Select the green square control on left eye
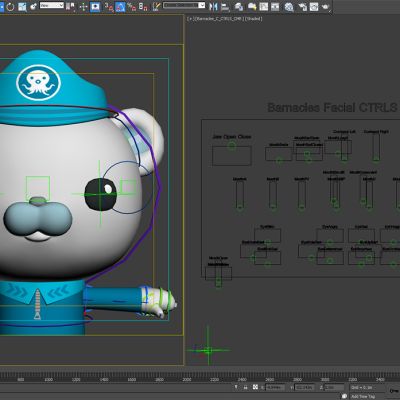400x400 pixels. [x=38, y=189]
